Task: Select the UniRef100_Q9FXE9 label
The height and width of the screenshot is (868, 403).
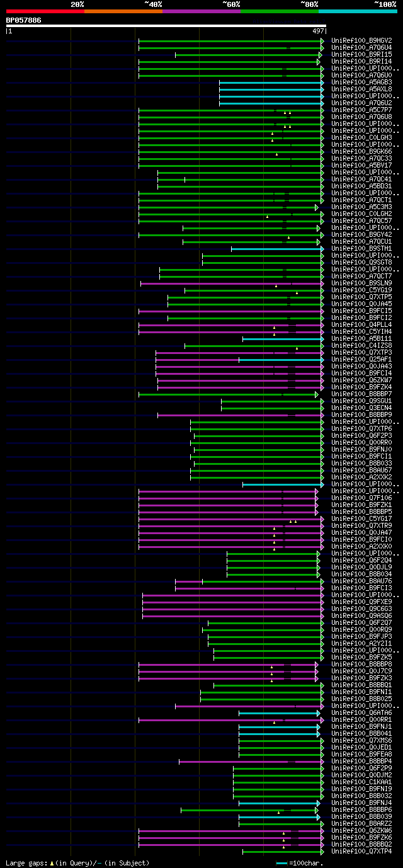Action: pos(361,602)
